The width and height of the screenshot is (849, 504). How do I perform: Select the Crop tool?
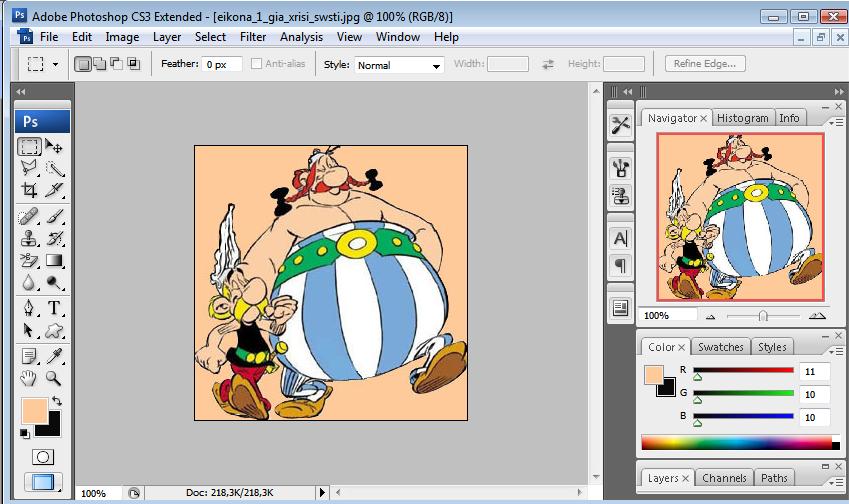coord(29,189)
